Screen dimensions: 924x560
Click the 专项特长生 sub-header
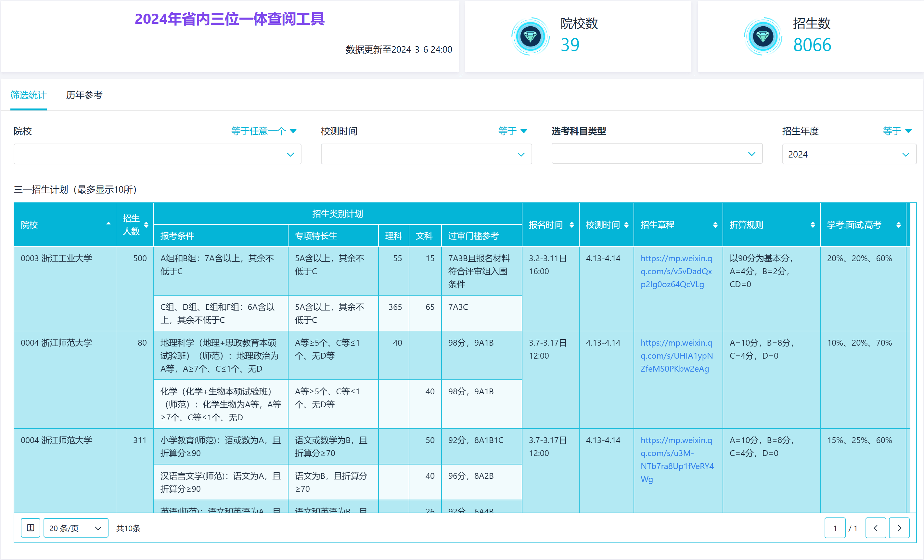click(x=333, y=235)
